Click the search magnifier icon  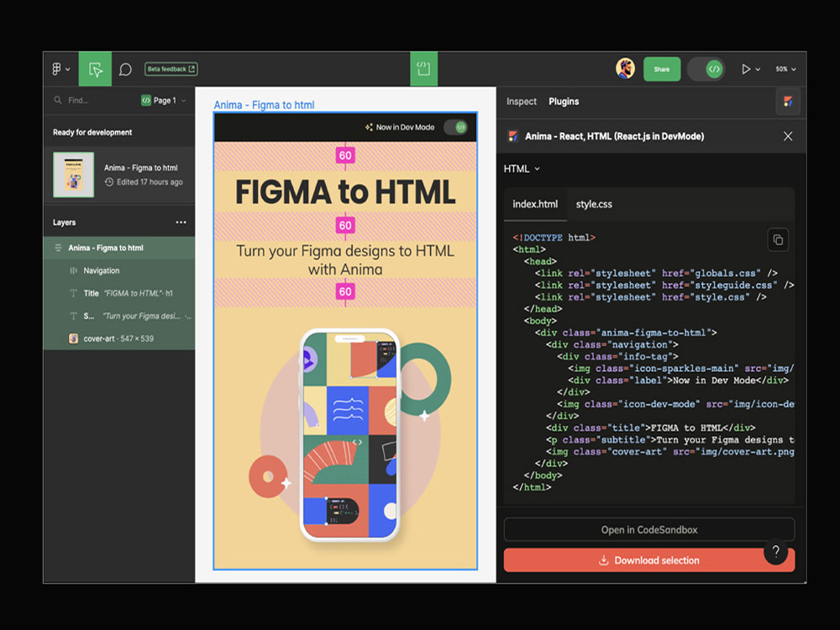point(58,100)
